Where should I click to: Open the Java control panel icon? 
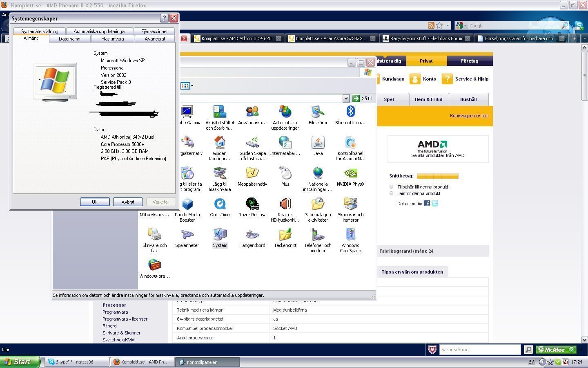pos(318,146)
